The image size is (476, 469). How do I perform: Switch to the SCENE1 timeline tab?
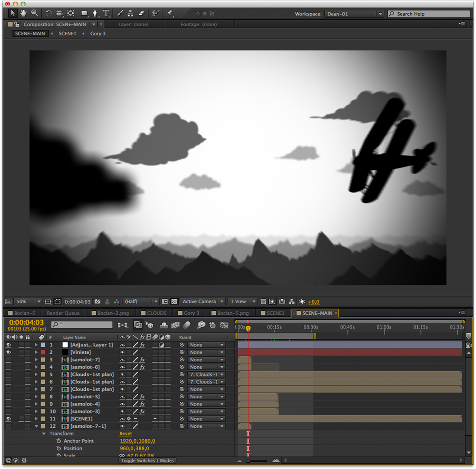click(x=273, y=313)
